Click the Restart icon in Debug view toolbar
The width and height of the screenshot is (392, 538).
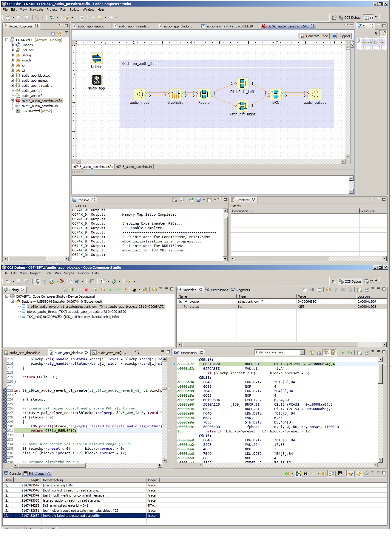click(x=145, y=290)
